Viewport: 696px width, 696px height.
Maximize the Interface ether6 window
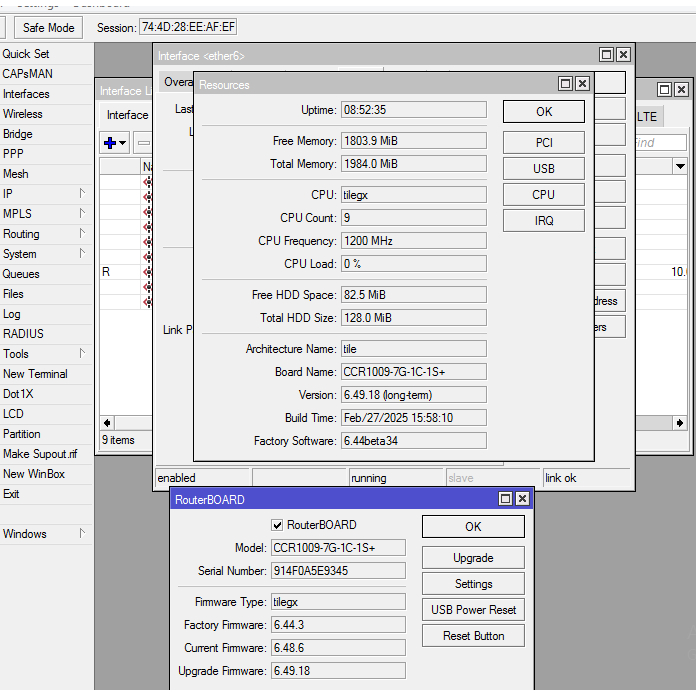tap(606, 56)
